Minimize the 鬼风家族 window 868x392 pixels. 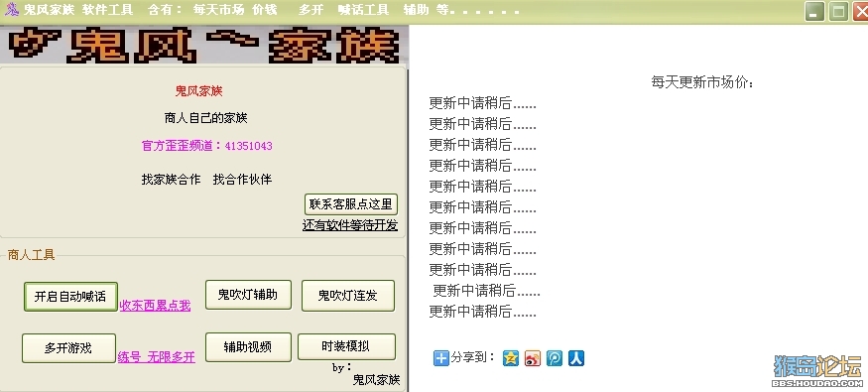click(814, 12)
